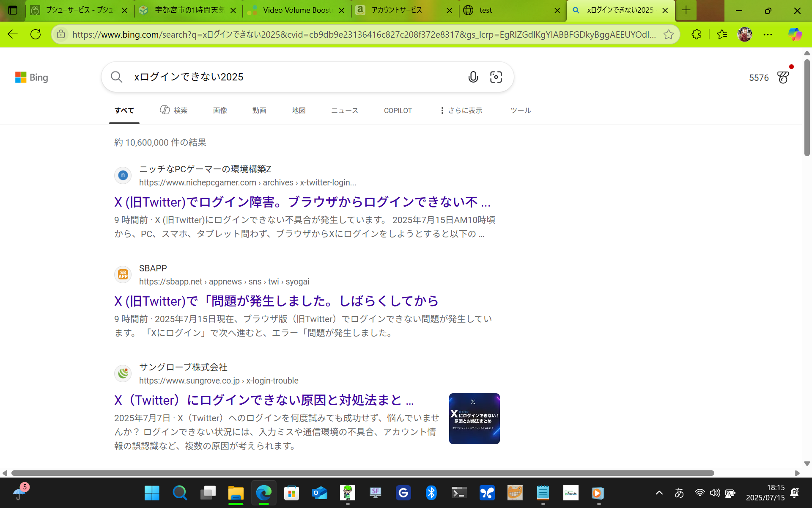Open Sungrove result thumbnail image

click(x=475, y=419)
